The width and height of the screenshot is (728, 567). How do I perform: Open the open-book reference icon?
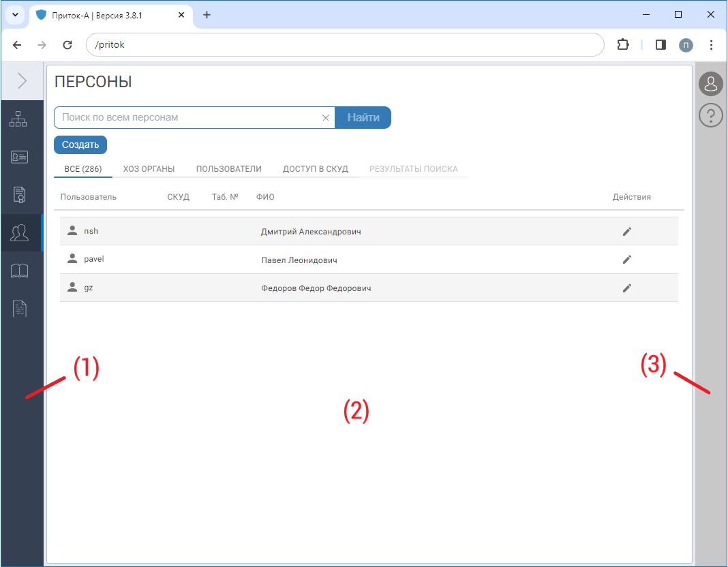[x=19, y=271]
